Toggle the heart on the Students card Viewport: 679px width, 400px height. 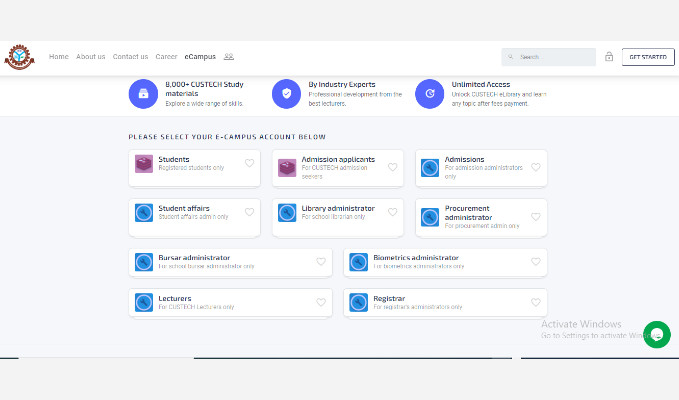pyautogui.click(x=249, y=164)
